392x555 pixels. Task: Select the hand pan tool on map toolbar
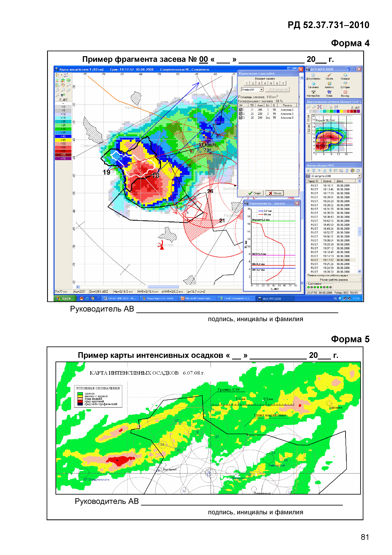[x=63, y=85]
